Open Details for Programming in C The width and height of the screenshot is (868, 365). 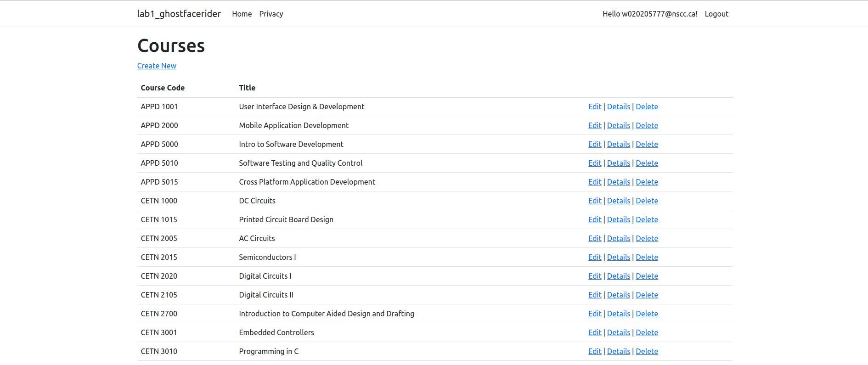click(x=618, y=351)
